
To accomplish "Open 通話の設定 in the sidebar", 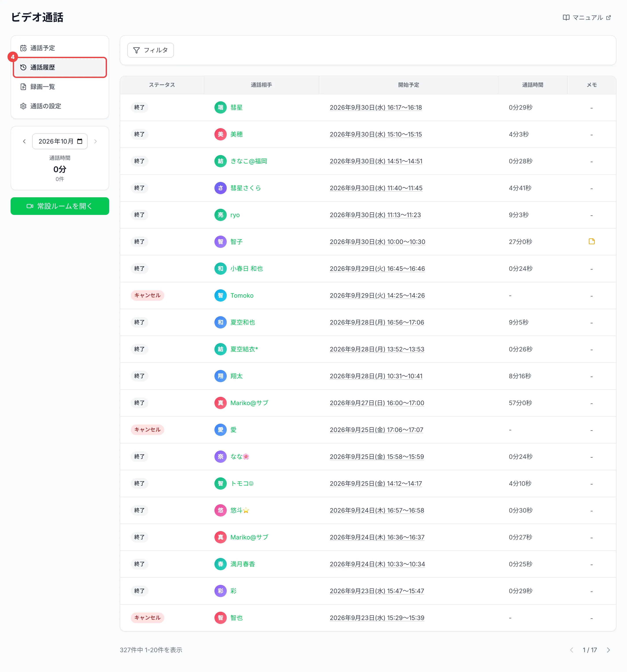I will (x=60, y=106).
